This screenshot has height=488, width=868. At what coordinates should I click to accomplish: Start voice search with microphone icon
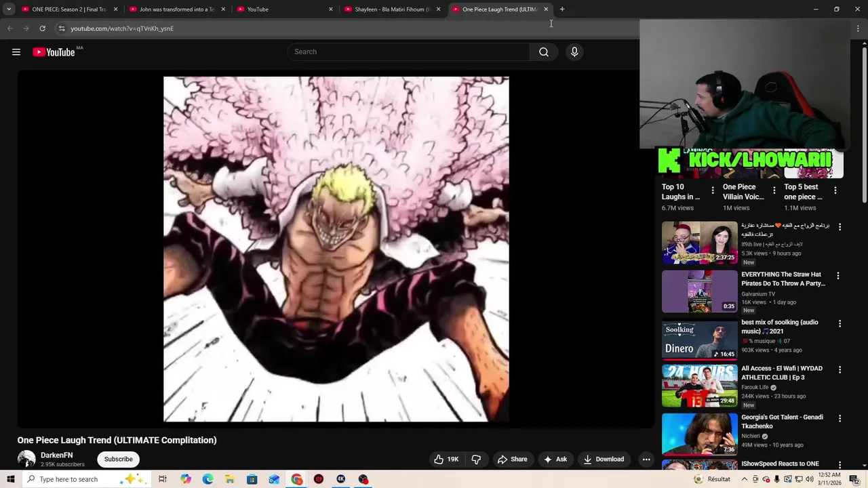[574, 52]
